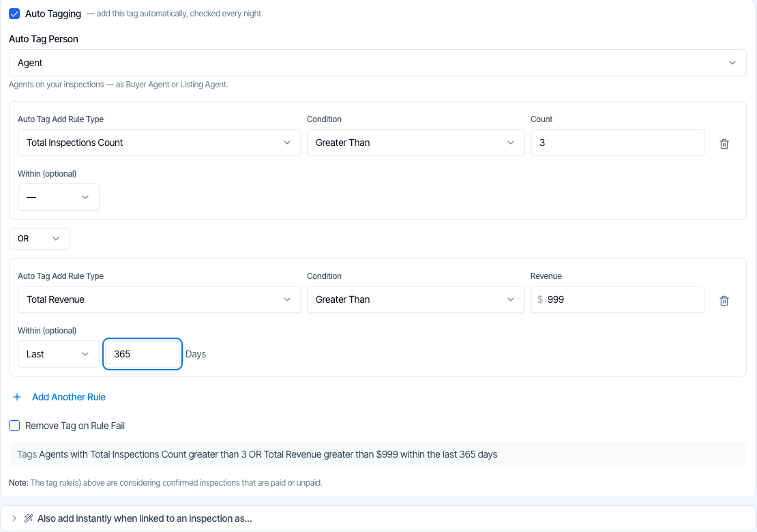Delete the Total Revenue rule

724,301
